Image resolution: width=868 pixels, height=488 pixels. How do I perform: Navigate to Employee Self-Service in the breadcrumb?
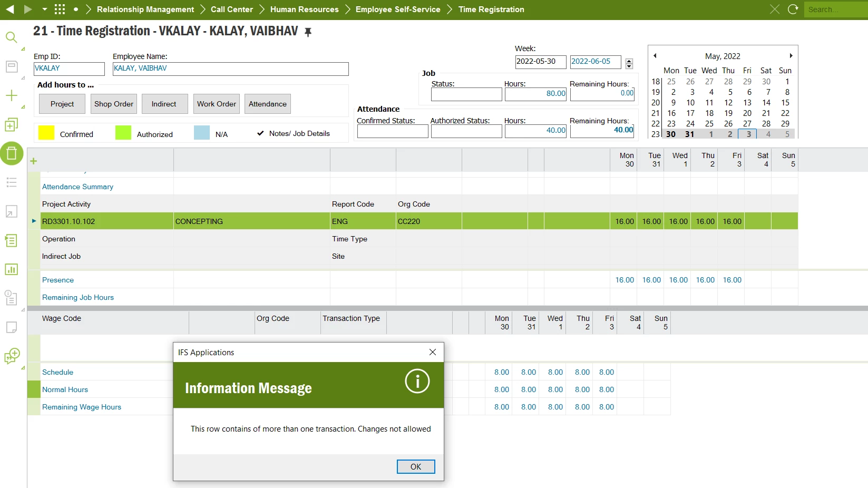(397, 9)
